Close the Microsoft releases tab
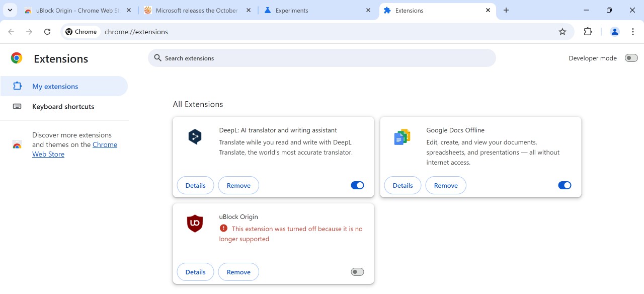The image size is (644, 294). (x=249, y=10)
